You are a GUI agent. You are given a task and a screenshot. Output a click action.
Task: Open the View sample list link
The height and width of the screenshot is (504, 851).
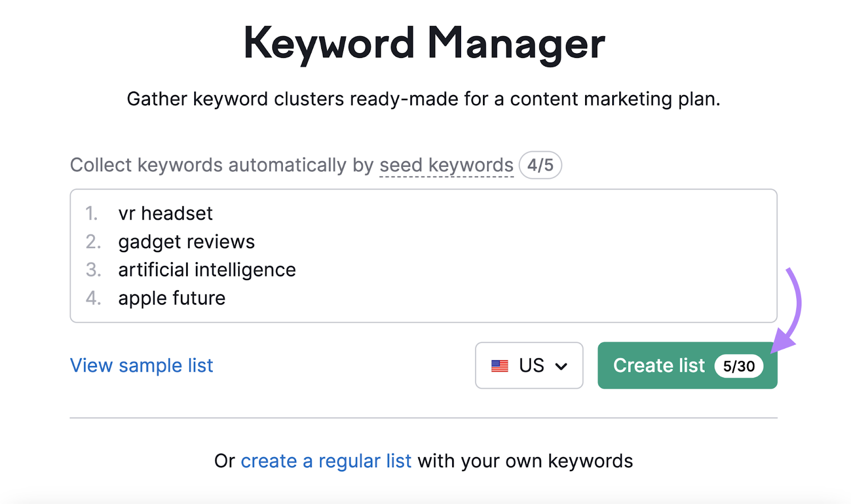tap(141, 365)
